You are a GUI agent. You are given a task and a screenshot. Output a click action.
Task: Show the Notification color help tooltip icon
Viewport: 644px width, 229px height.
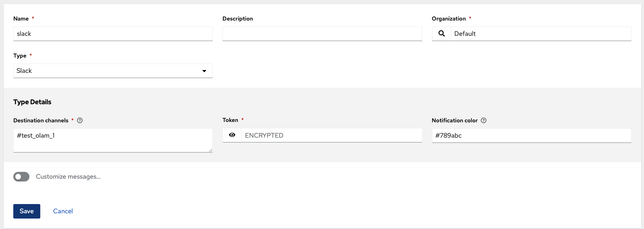click(484, 120)
